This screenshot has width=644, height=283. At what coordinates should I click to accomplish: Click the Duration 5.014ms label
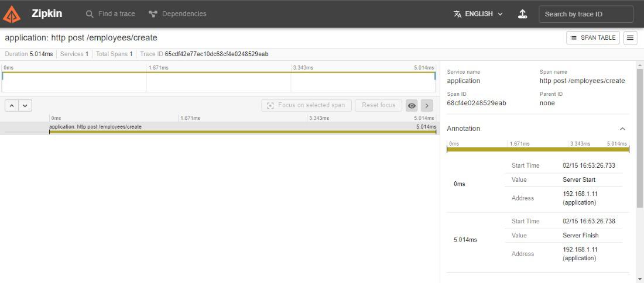pyautogui.click(x=29, y=54)
